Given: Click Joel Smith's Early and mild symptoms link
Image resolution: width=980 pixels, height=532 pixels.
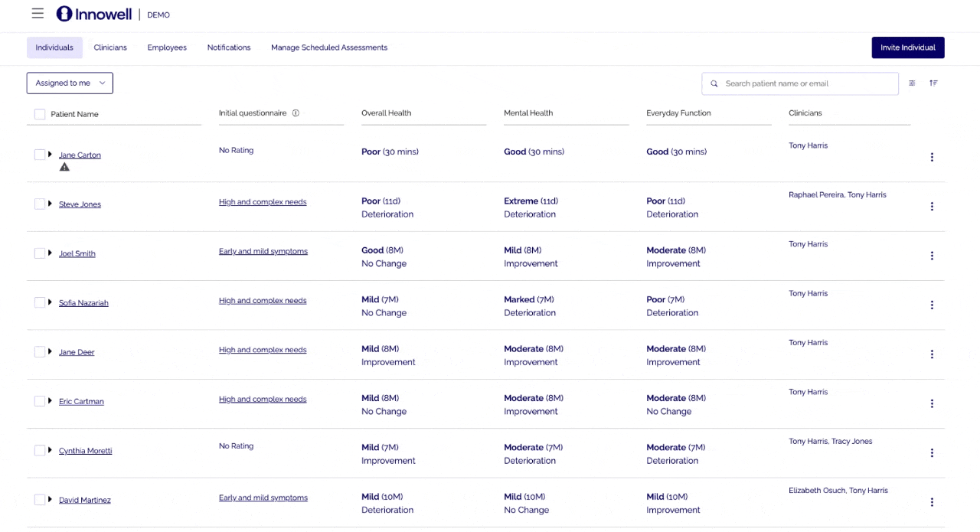Looking at the screenshot, I should click(x=263, y=251).
